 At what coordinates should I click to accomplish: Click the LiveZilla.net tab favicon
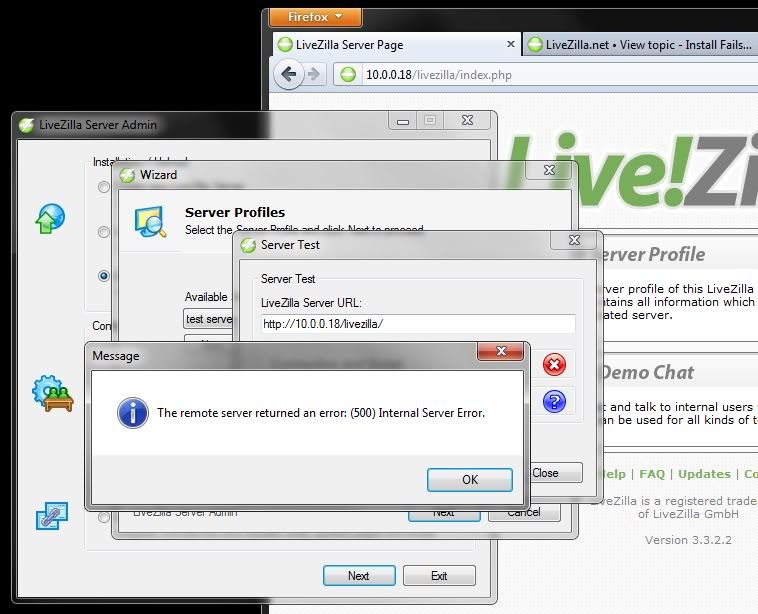click(x=535, y=44)
